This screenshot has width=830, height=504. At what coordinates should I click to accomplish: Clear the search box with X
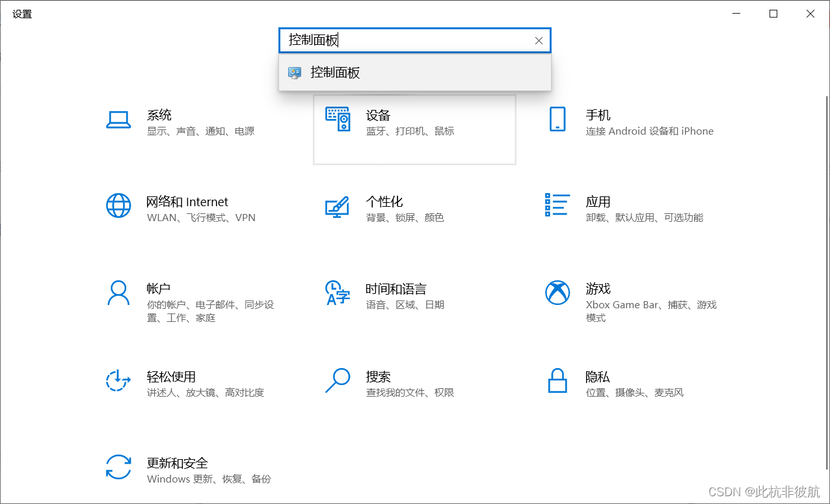[539, 40]
